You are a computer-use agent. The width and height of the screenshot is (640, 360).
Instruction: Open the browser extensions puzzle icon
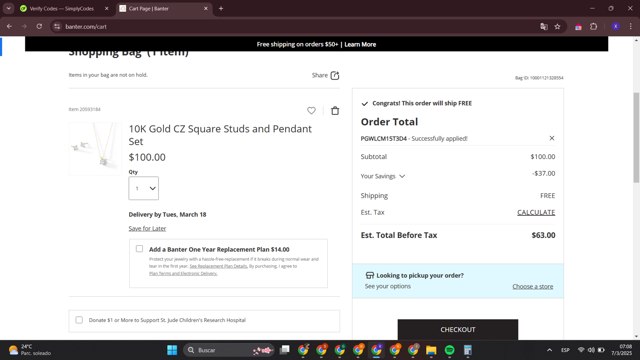point(593,27)
